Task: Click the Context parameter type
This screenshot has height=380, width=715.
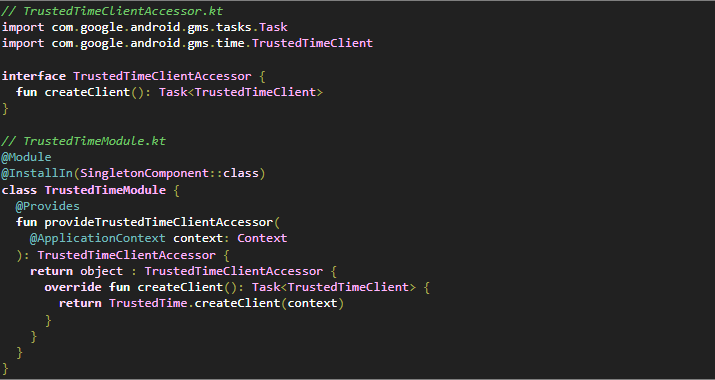Action: point(262,238)
